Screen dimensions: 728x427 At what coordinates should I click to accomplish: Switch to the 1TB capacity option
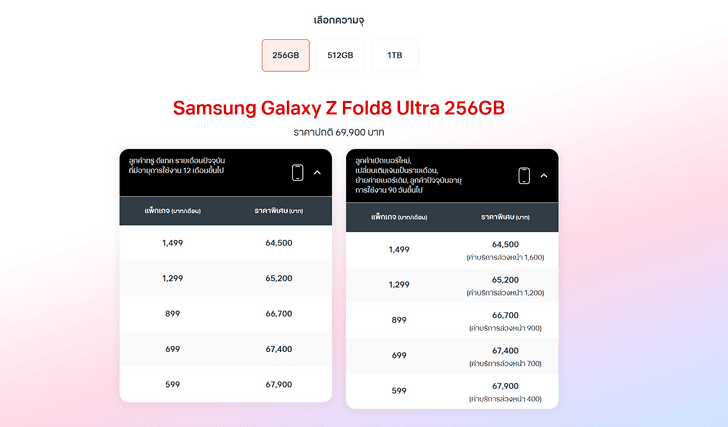tap(395, 55)
